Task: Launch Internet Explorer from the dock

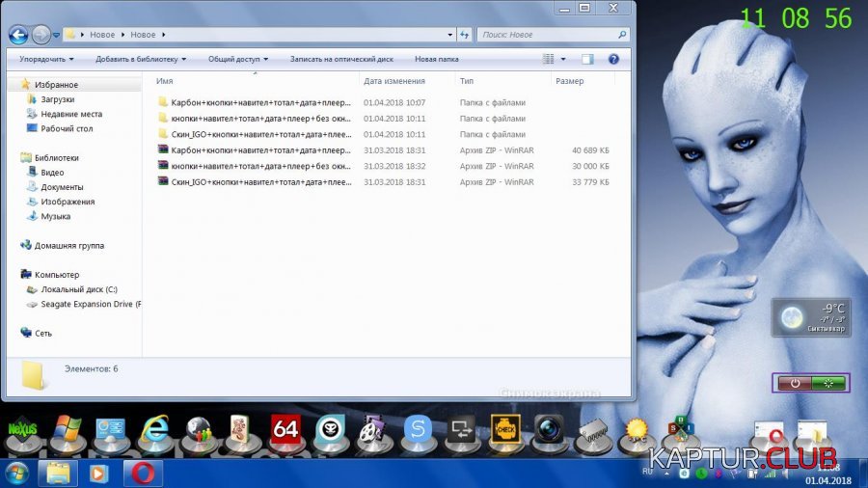Action: (x=155, y=429)
